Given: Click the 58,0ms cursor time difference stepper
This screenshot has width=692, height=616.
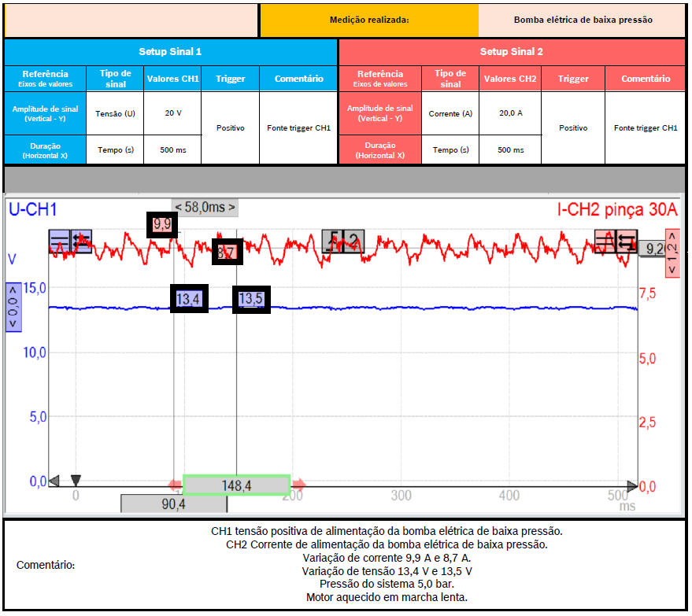Looking at the screenshot, I should [x=205, y=208].
